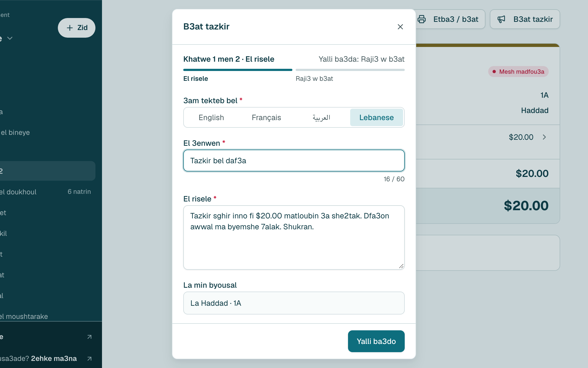Click the 16 / 60 character counter
The image size is (588, 368).
394,179
